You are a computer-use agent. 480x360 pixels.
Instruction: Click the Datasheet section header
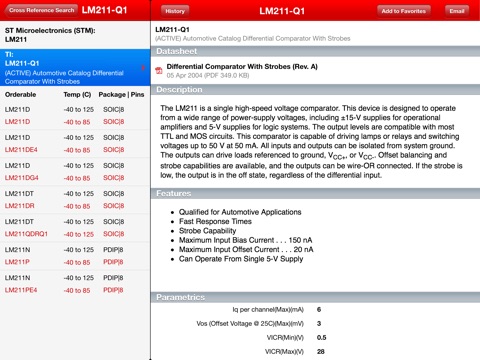click(315, 51)
